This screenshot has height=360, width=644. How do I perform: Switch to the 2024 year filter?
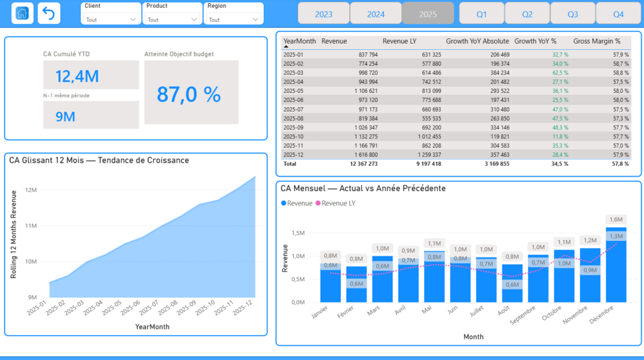point(376,13)
